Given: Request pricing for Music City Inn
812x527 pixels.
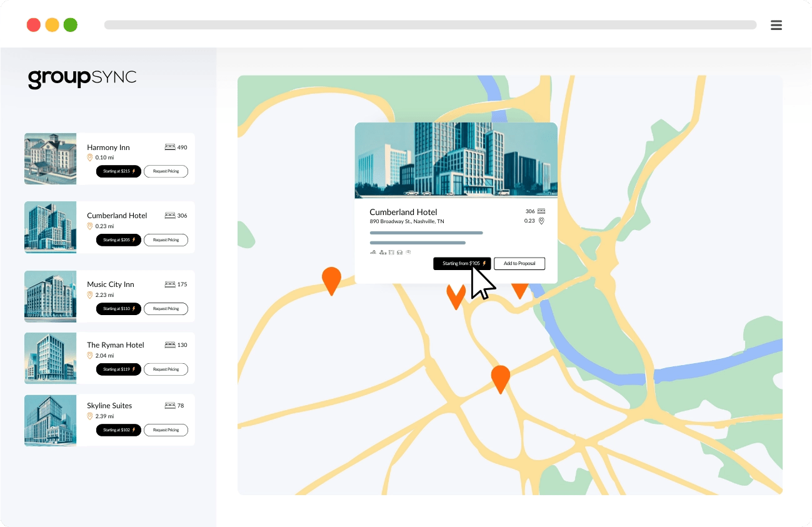Looking at the screenshot, I should click(x=166, y=309).
